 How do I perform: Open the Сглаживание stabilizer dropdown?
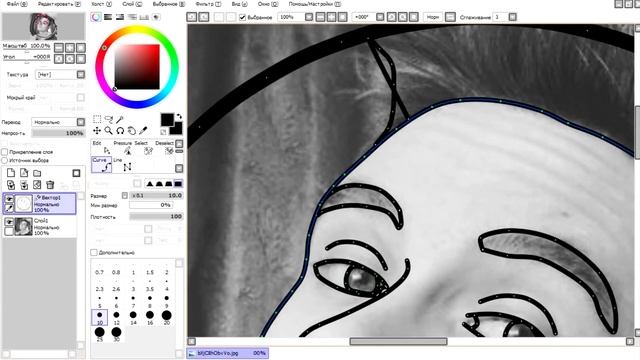[x=513, y=17]
